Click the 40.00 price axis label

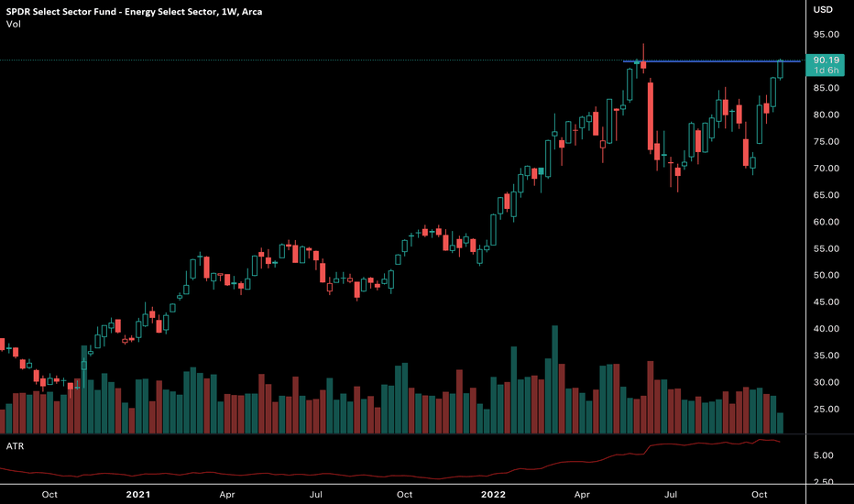pyautogui.click(x=827, y=329)
